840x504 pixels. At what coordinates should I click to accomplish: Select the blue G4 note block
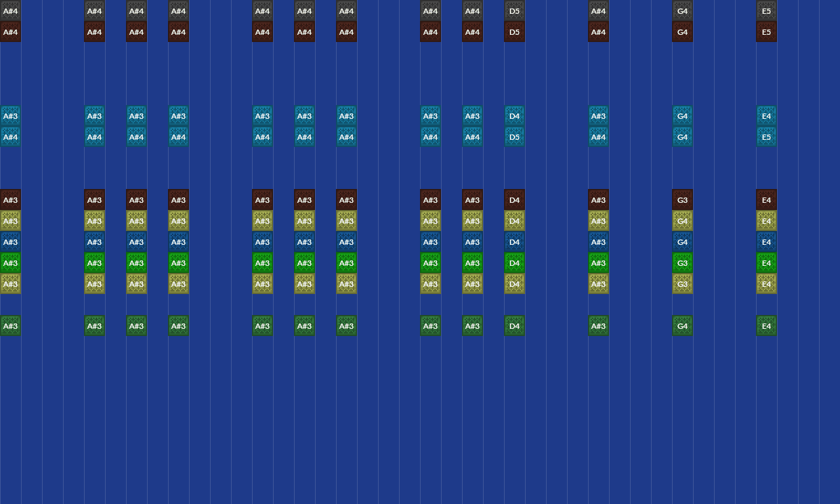tap(682, 241)
